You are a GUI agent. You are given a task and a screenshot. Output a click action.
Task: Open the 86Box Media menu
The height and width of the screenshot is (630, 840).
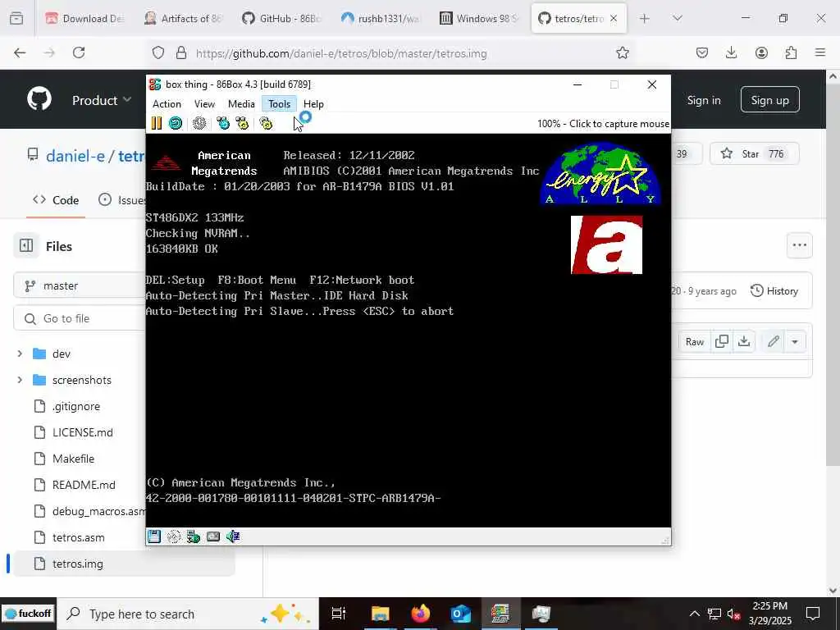[x=241, y=104]
